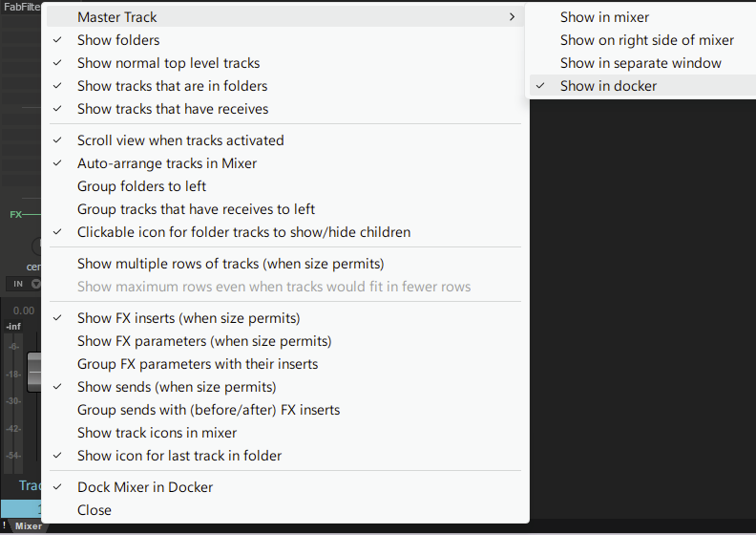Click Show on right side of mixer
Screen dimensions: 756x535
[646, 40]
